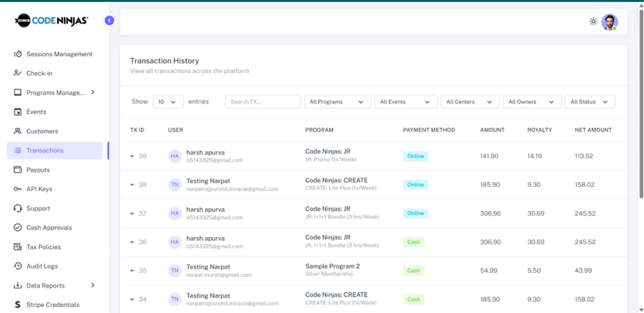Open the All Programs filter dropdown
This screenshot has height=313, width=644.
(338, 102)
